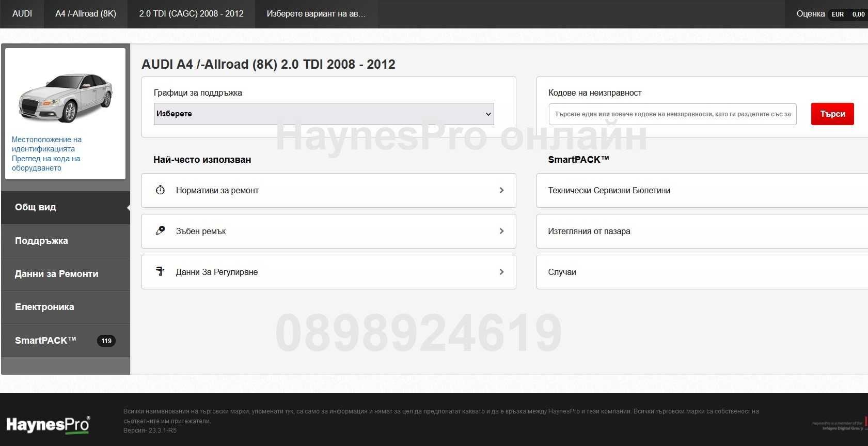Open Преглед на кода на оборудването link

click(46, 163)
